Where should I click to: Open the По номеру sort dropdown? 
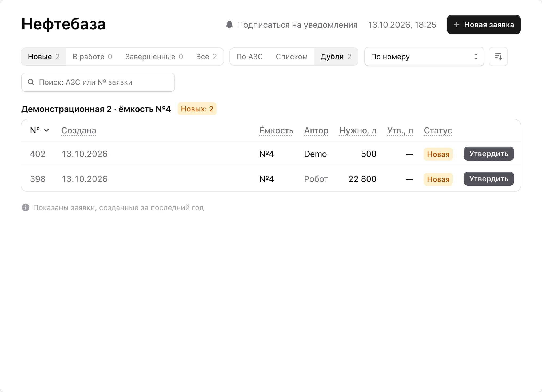pyautogui.click(x=424, y=57)
